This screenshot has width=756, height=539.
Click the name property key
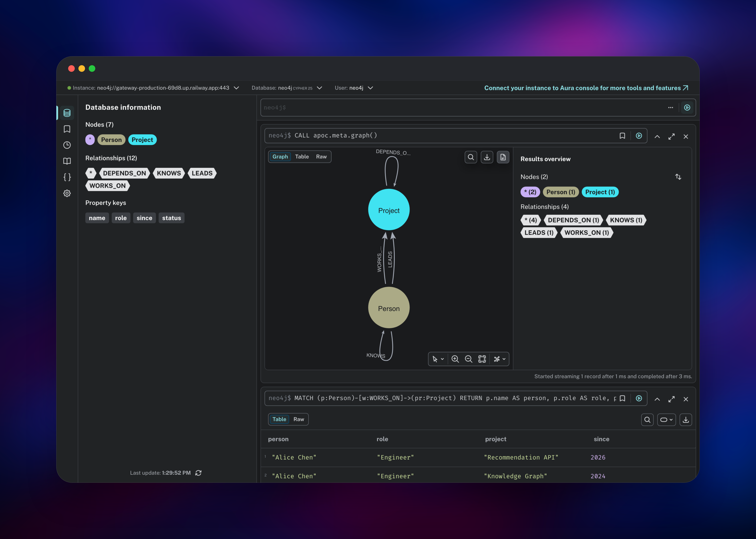97,218
